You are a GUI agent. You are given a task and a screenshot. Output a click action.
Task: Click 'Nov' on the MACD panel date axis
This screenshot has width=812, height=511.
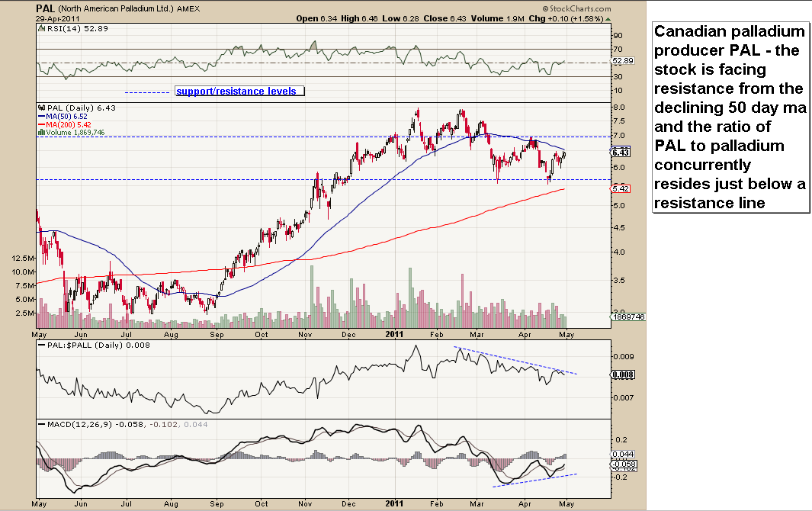click(306, 503)
